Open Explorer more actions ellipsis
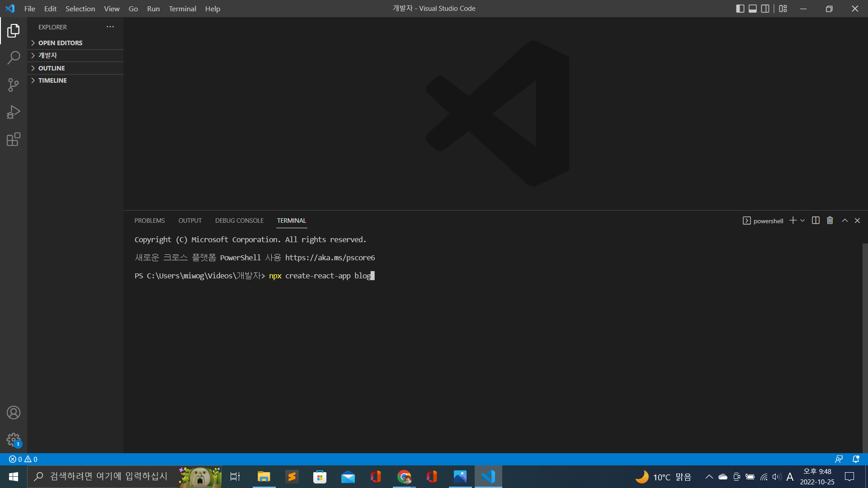 [x=110, y=27]
